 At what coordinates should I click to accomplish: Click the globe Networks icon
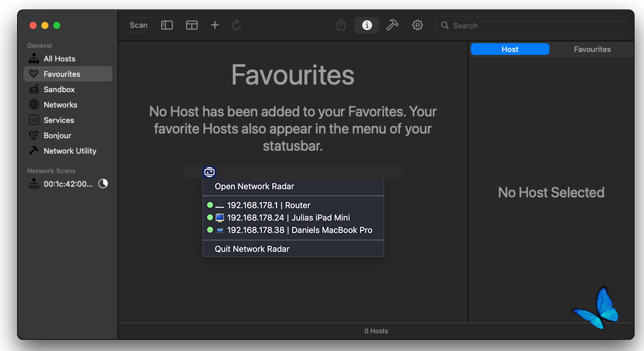[34, 105]
